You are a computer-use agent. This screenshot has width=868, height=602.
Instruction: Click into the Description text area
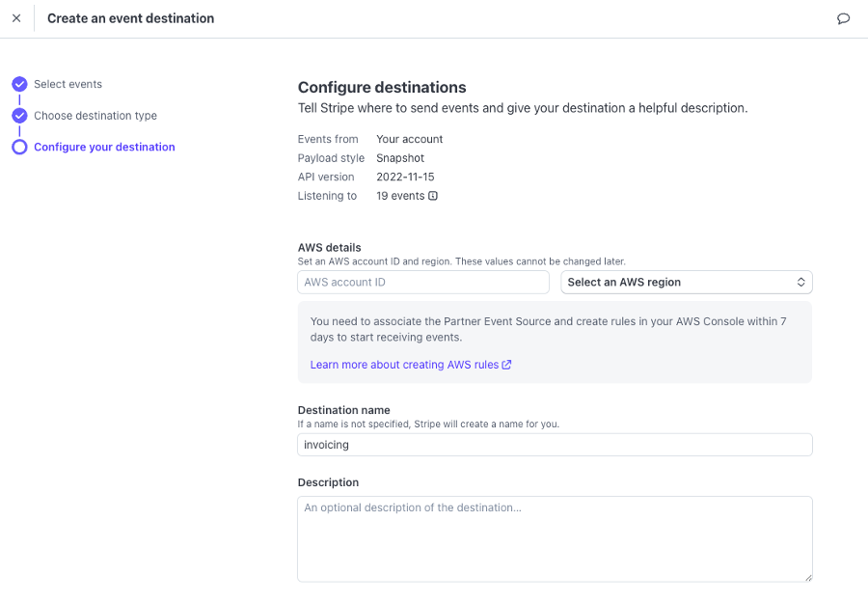tap(555, 538)
